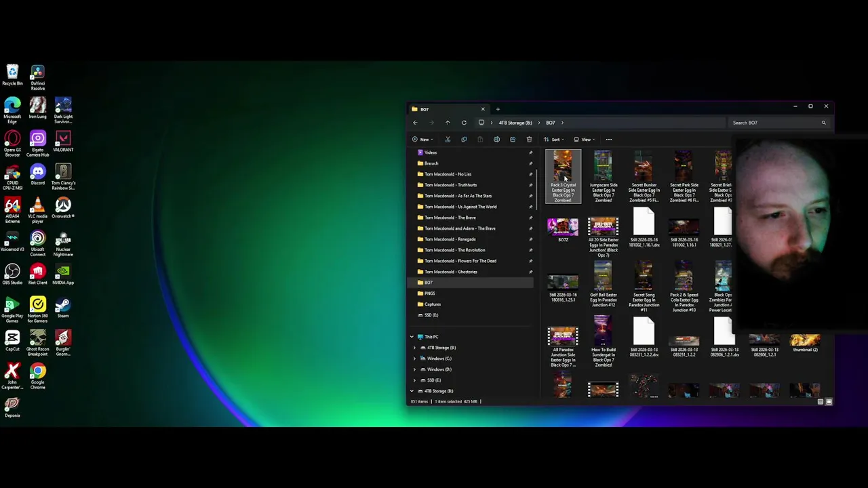Select the VLC media player desktop icon
The image size is (868, 488).
click(37, 211)
